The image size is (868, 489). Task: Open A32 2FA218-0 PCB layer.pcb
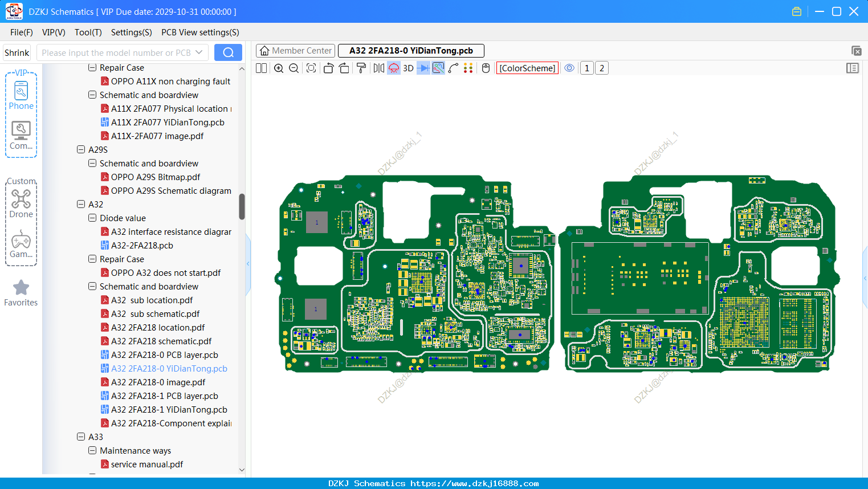point(165,355)
